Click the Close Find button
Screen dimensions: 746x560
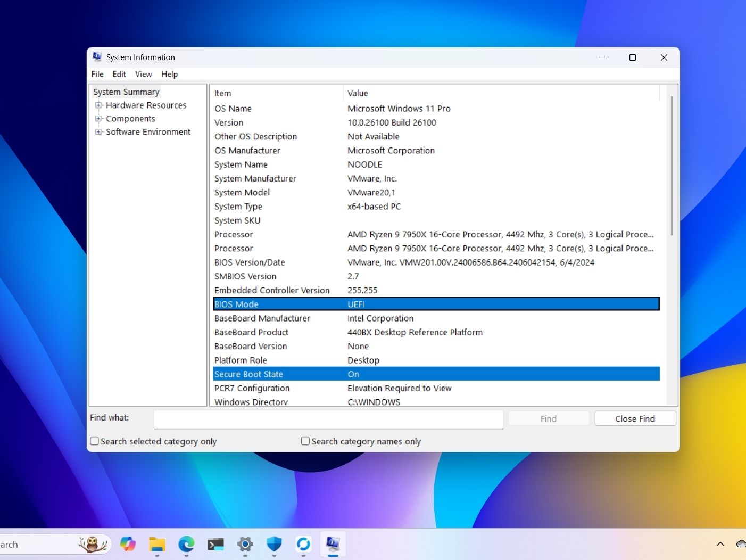coord(635,419)
